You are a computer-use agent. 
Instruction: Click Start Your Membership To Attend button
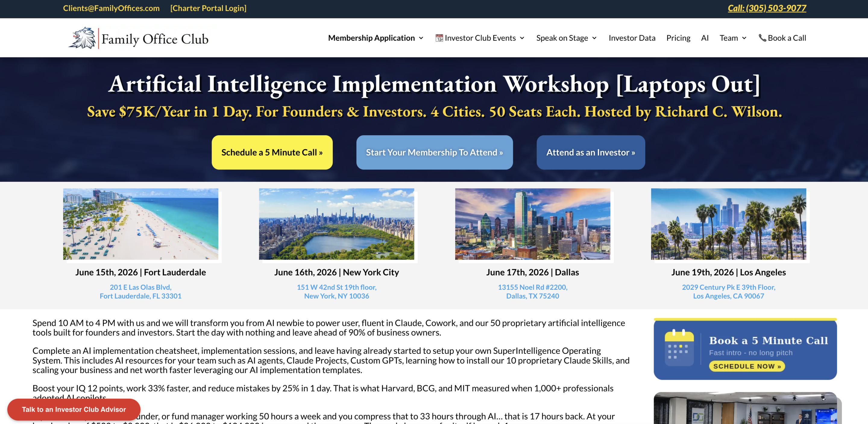[x=434, y=152]
